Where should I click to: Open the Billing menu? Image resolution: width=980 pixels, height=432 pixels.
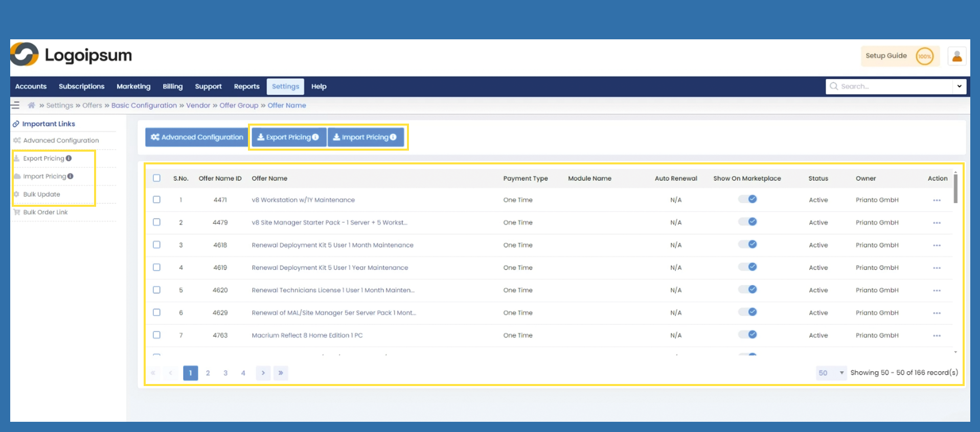pyautogui.click(x=172, y=86)
